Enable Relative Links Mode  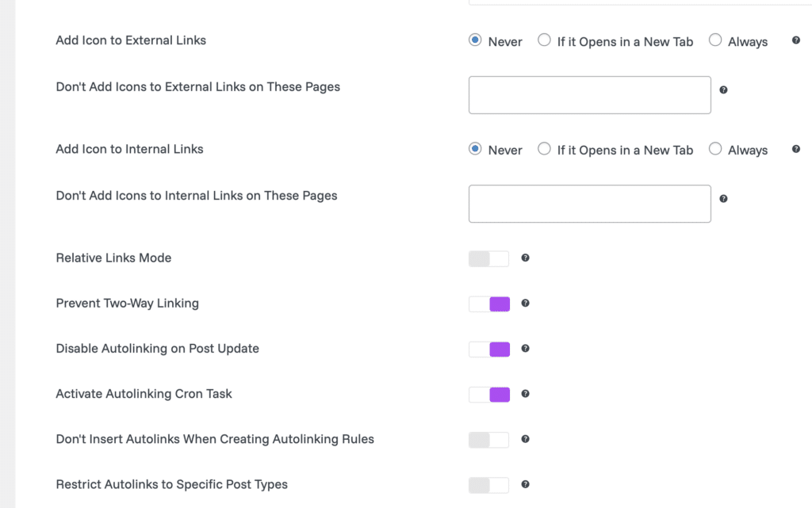(488, 258)
